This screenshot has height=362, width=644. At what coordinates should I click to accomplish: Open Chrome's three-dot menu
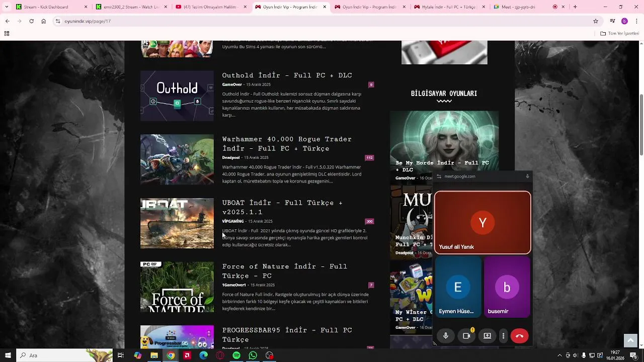point(636,21)
